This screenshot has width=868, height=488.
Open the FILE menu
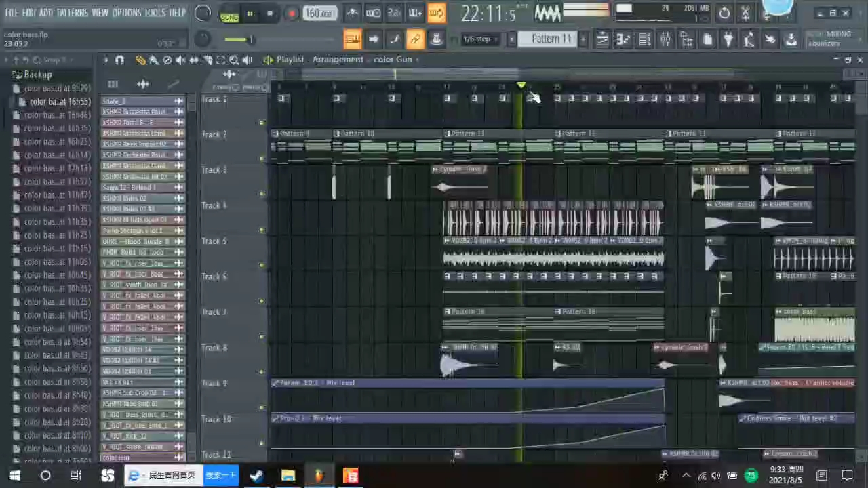click(12, 13)
